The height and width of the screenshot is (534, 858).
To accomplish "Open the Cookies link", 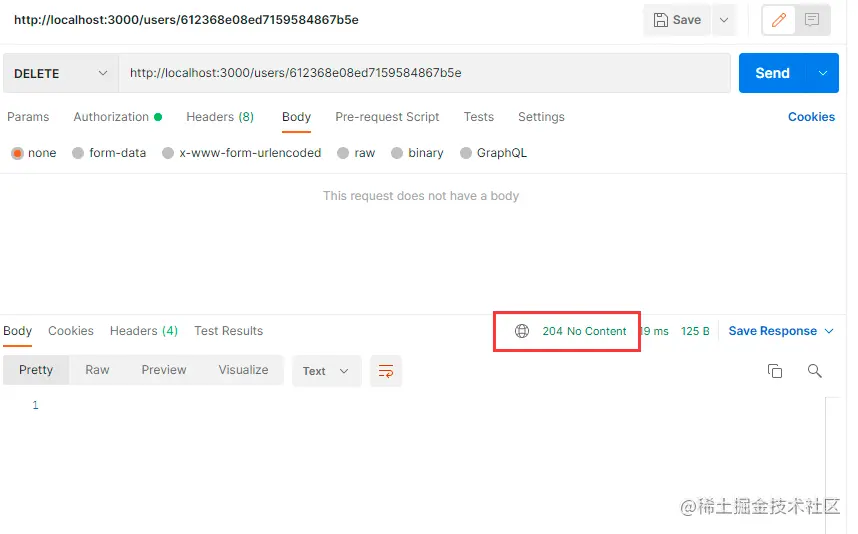I will (x=811, y=117).
